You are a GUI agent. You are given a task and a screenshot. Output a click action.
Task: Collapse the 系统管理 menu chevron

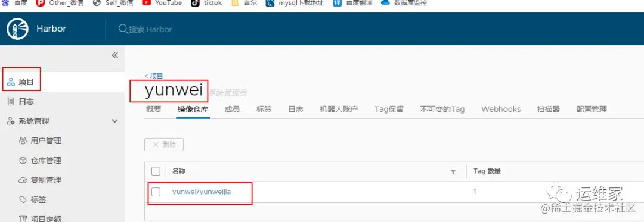coord(115,121)
